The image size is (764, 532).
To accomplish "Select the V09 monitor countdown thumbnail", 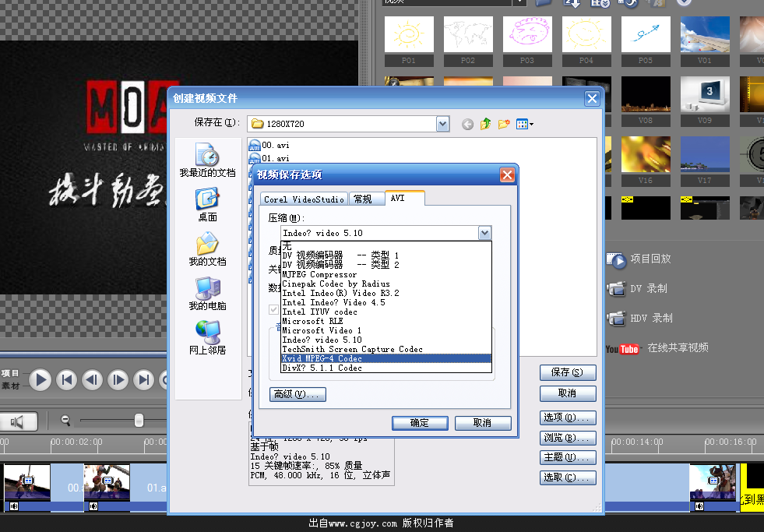I will [705, 101].
